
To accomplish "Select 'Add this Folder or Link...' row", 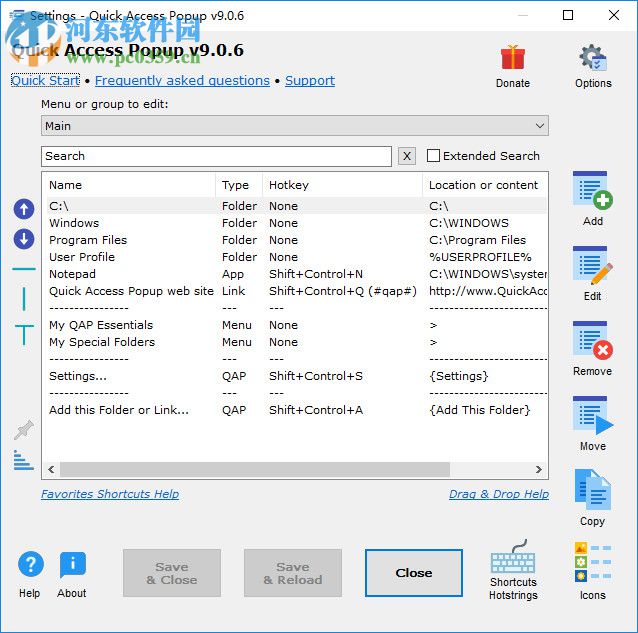I will (x=295, y=410).
